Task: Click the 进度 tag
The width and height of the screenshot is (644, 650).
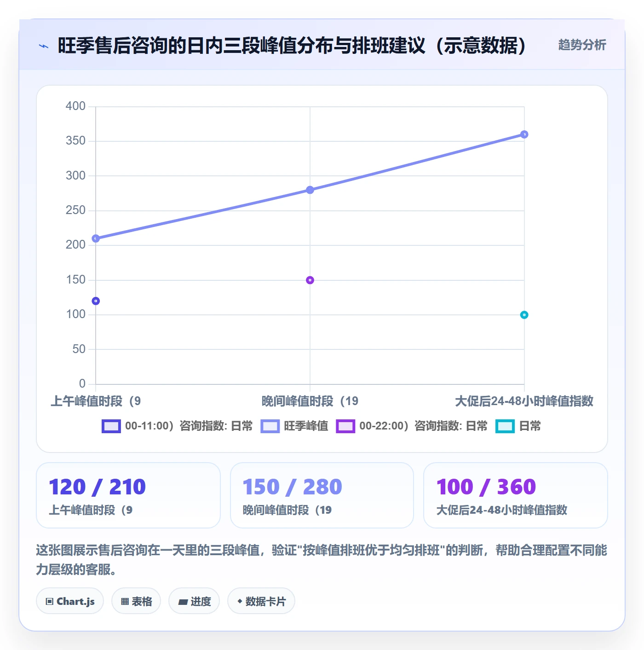Action: coord(194,601)
